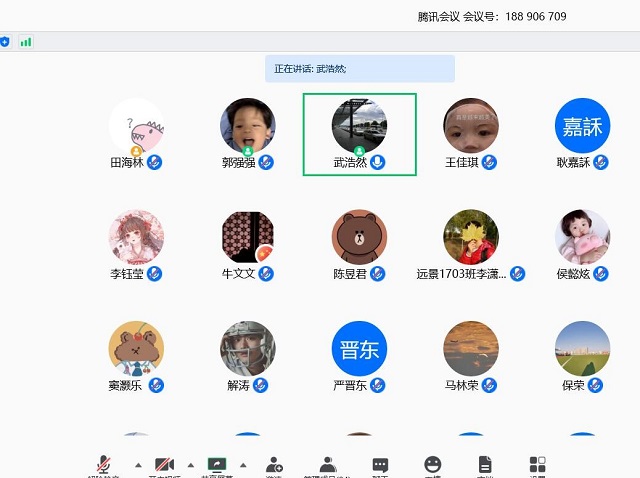Screen dimensions: 640x478
Task: Select 陈昱君's brown bear avatar
Action: [359, 237]
